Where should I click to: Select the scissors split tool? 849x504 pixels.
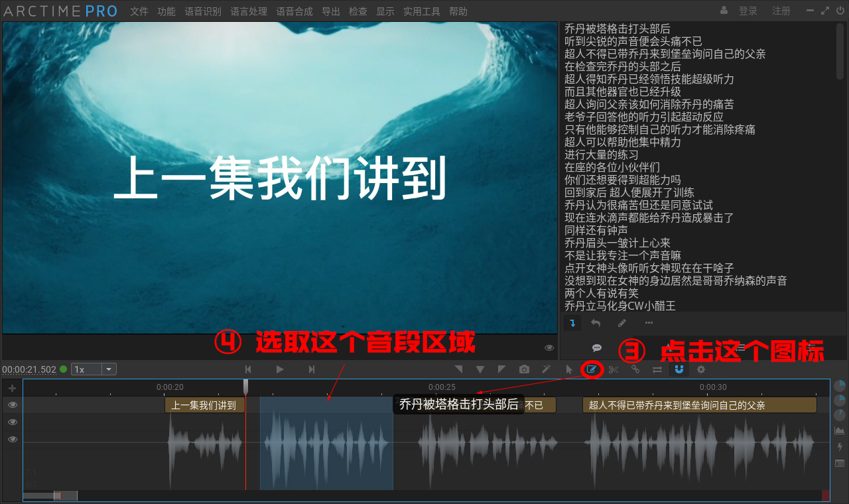click(x=613, y=369)
